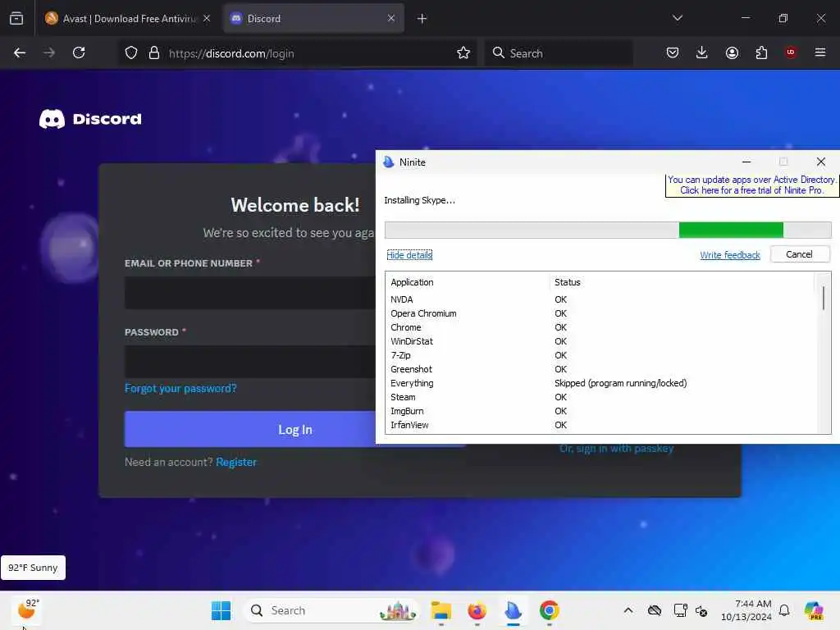Open the Ninite taskbar icon

point(513,610)
